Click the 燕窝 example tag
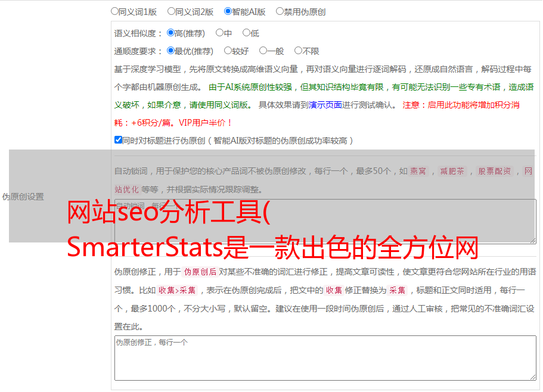Viewport: 543px width, 392px height. 418,171
